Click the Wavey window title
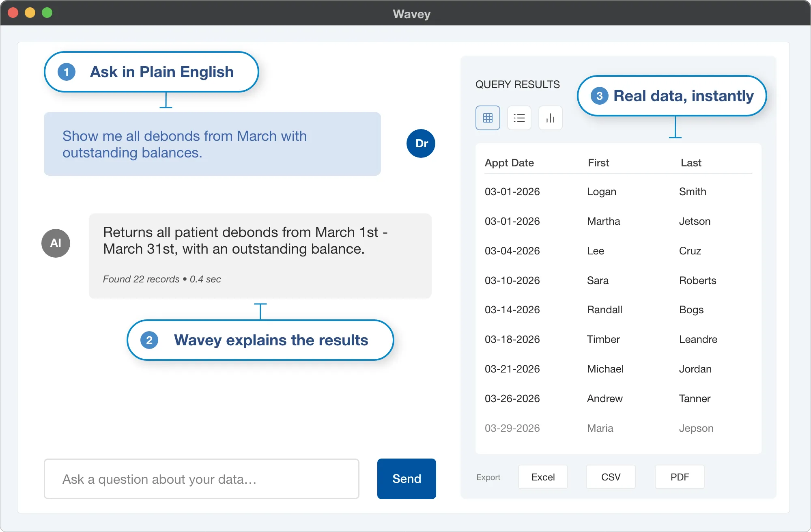The height and width of the screenshot is (532, 811). pyautogui.click(x=411, y=14)
